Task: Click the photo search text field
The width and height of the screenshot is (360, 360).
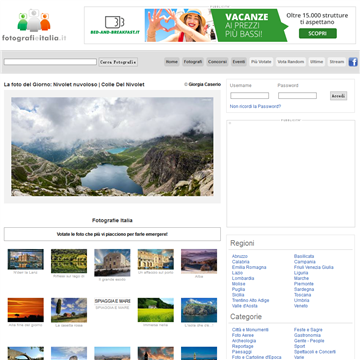Action: pyautogui.click(x=50, y=62)
